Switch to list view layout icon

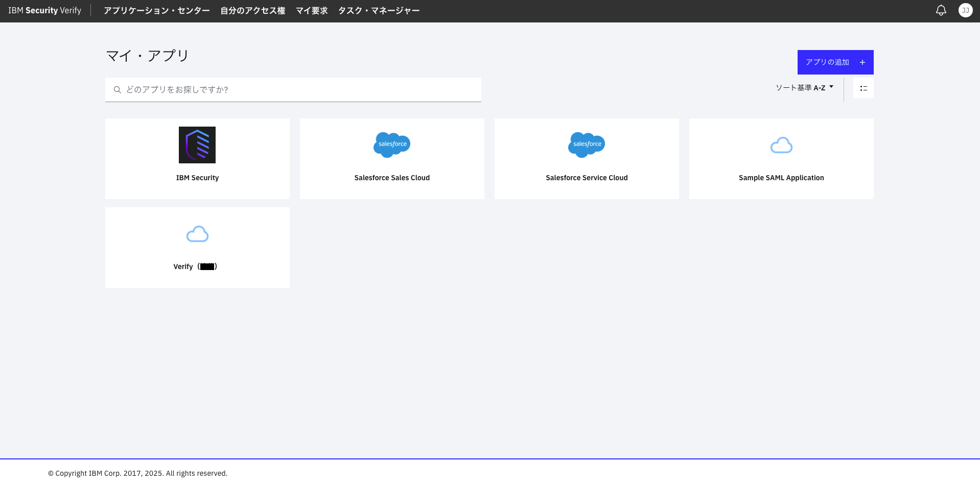[864, 88]
